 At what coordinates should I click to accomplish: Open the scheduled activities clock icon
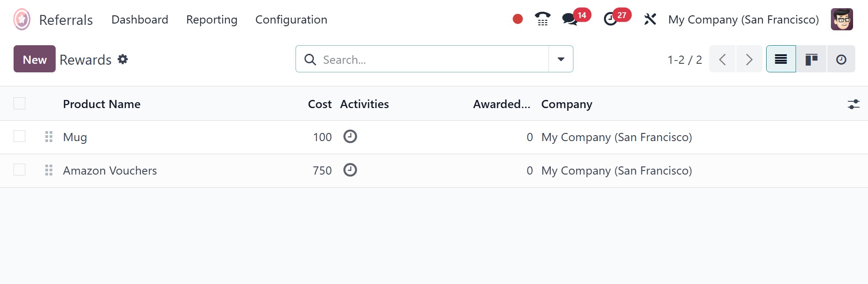pos(610,19)
